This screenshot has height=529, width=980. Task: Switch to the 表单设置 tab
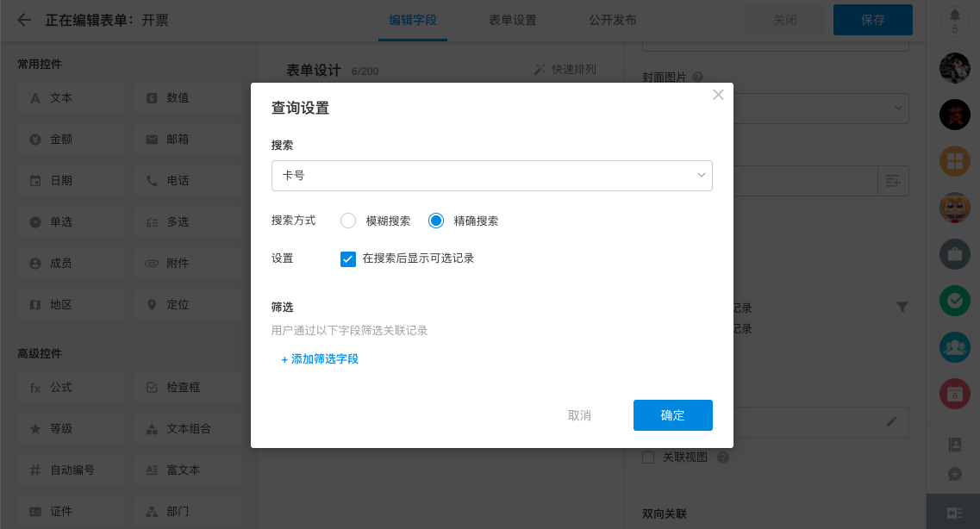513,20
